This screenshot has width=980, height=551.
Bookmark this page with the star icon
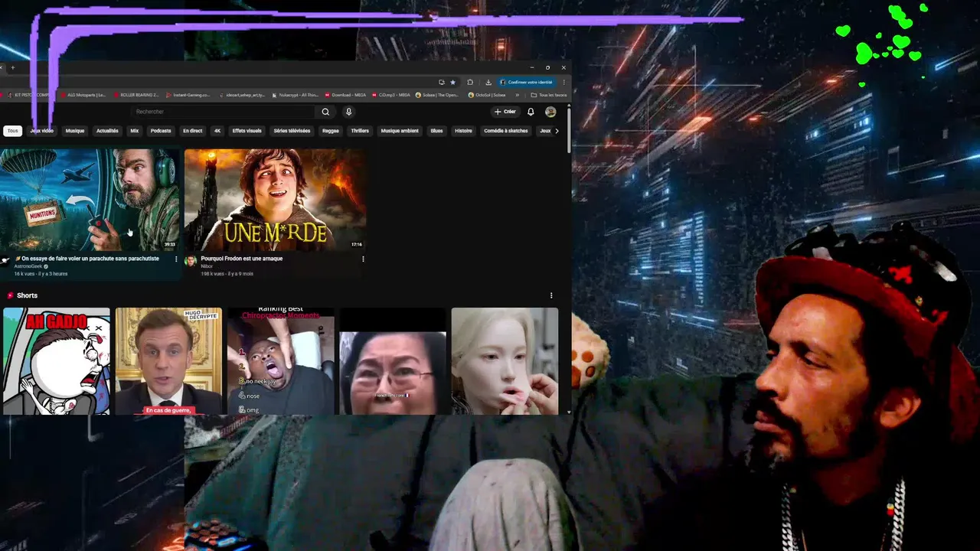pyautogui.click(x=452, y=82)
